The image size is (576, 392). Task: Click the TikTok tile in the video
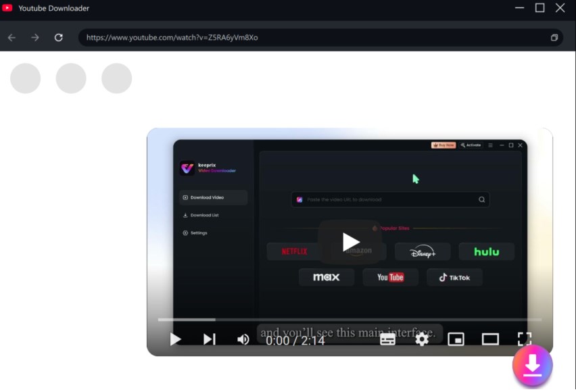454,277
